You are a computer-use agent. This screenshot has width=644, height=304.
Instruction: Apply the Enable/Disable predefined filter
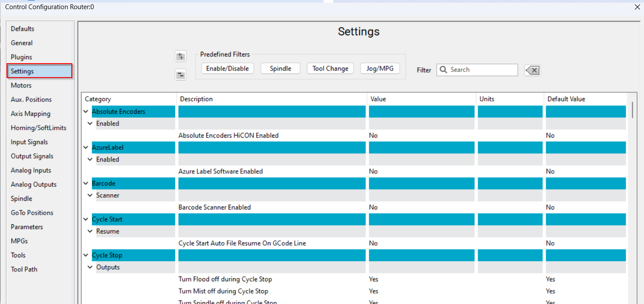click(227, 68)
